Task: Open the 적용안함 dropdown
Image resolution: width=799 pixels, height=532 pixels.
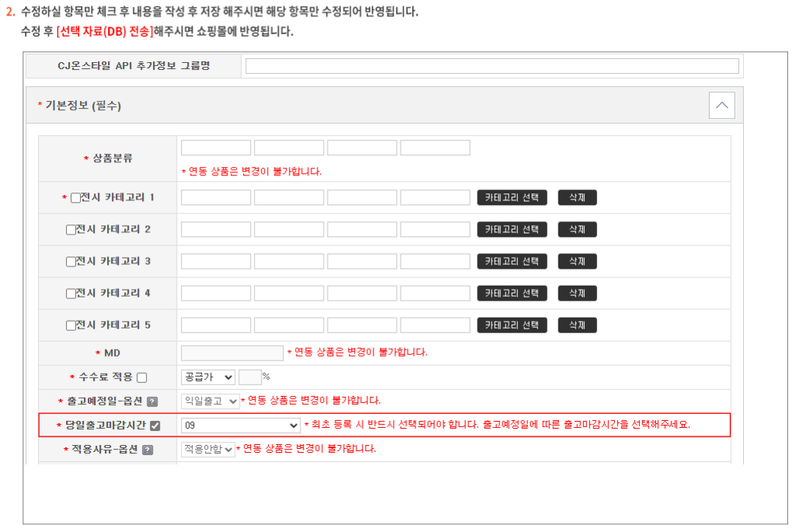Action: (207, 449)
